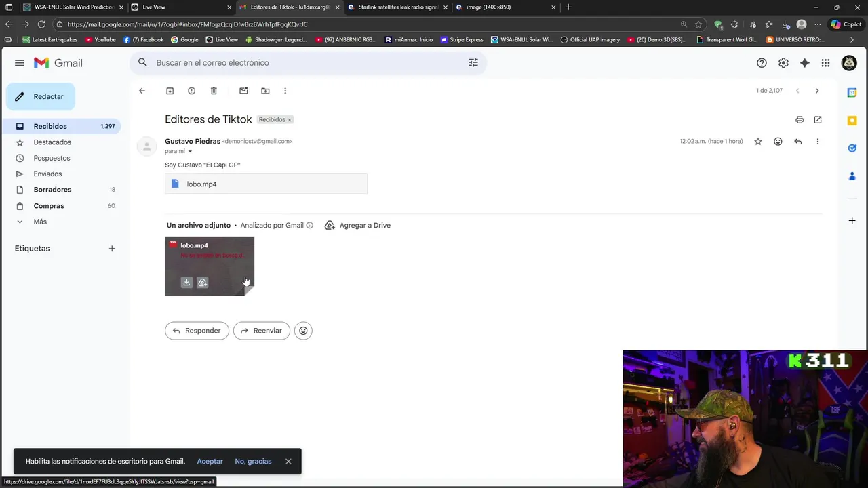This screenshot has height=488, width=868.
Task: Add emoji reaction beside star
Action: pyautogui.click(x=778, y=142)
